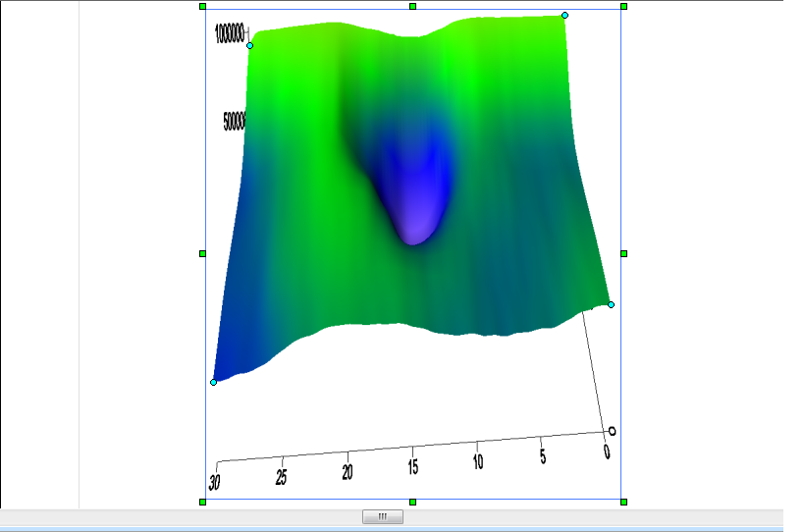This screenshot has width=804, height=532.
Task: Click cyan control point at surface right edge
Action: pos(611,304)
